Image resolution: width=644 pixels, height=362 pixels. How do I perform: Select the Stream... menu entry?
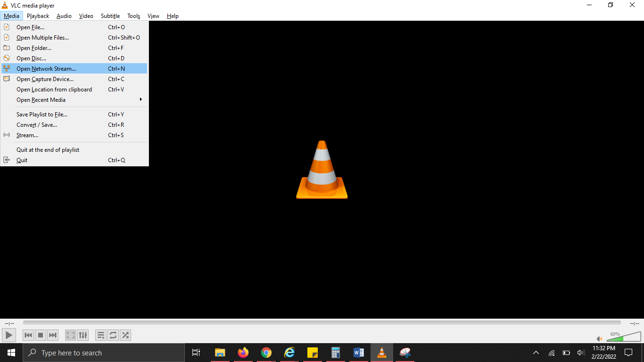click(74, 135)
